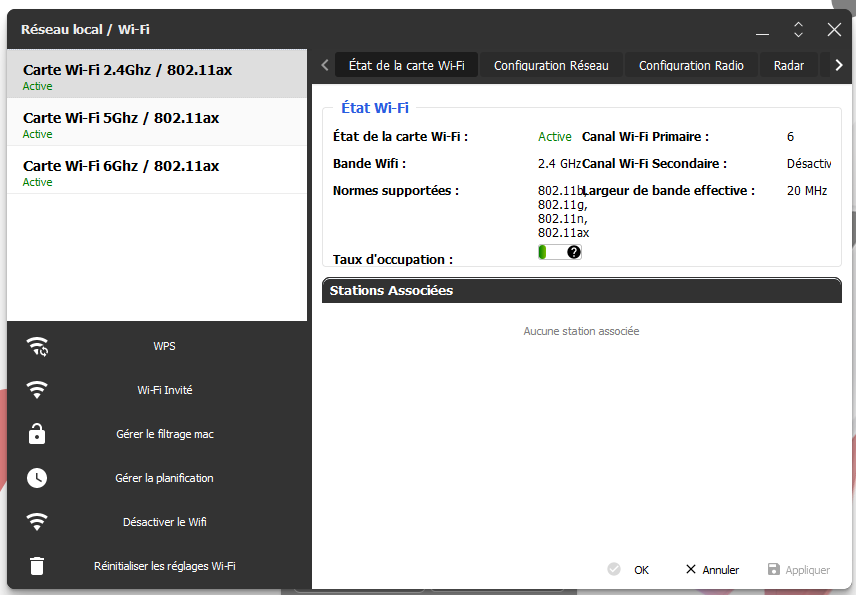
Task: Click the Wi-Fi icon beside Désactiver le Wifi
Action: [37, 522]
